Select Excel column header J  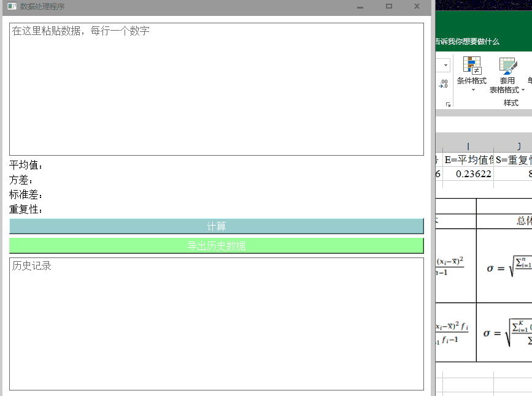(x=519, y=145)
